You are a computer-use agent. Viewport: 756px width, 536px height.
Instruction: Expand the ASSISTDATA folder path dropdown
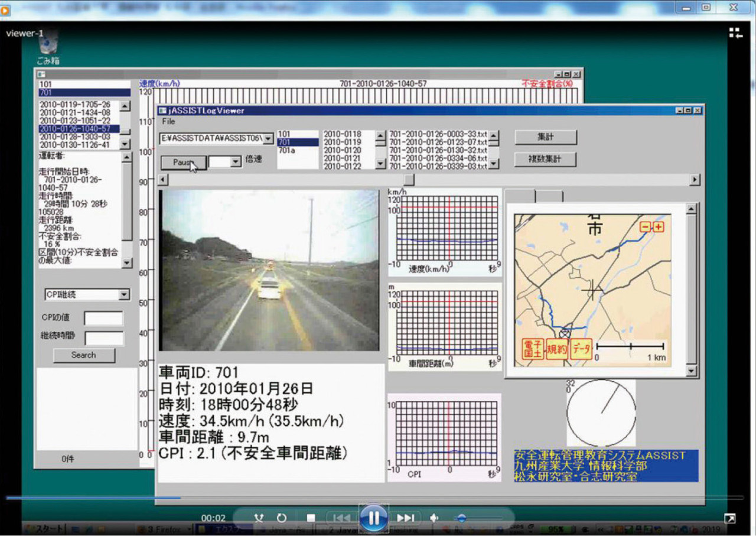coord(268,138)
